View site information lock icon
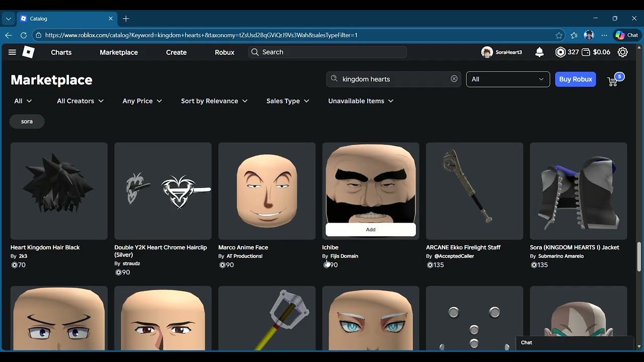The height and width of the screenshot is (362, 644). (x=39, y=35)
